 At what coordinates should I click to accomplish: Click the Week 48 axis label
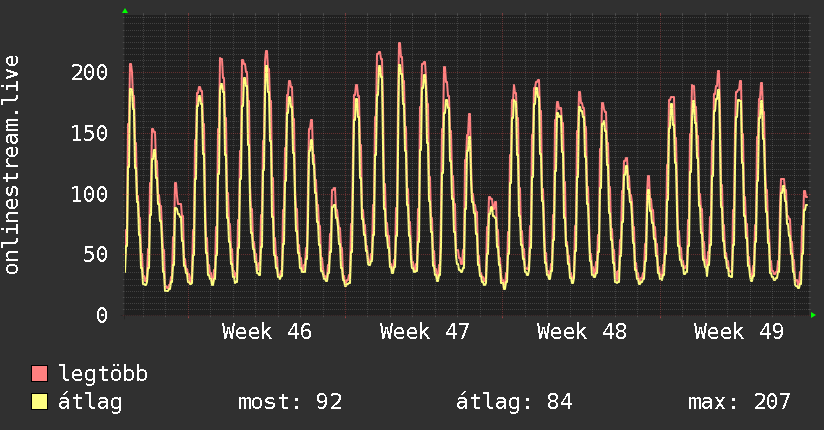click(x=582, y=332)
